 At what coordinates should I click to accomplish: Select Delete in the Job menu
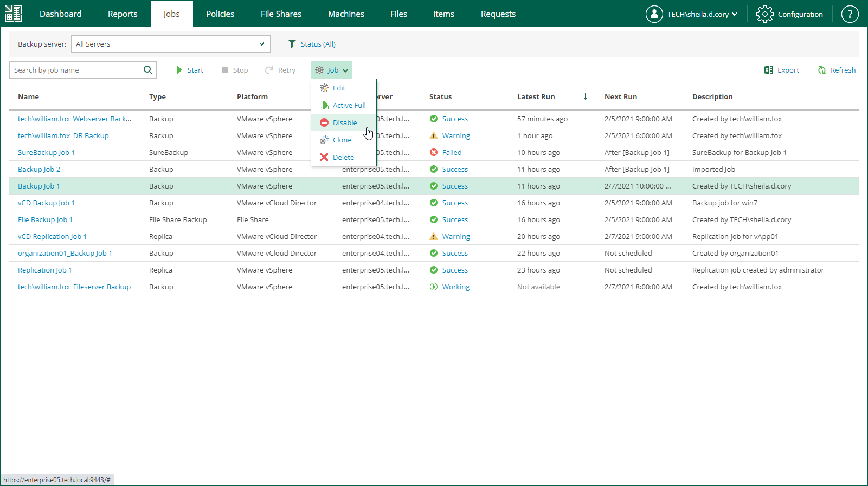click(343, 157)
